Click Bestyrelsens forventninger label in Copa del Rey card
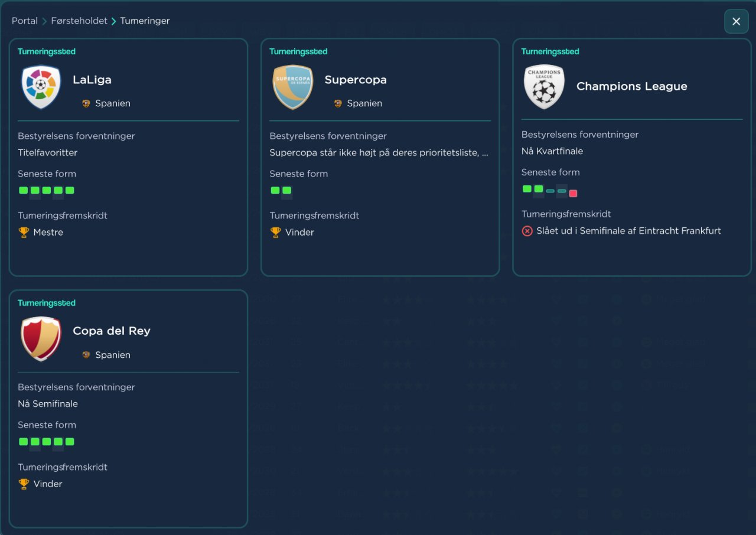756x535 pixels. pos(77,387)
